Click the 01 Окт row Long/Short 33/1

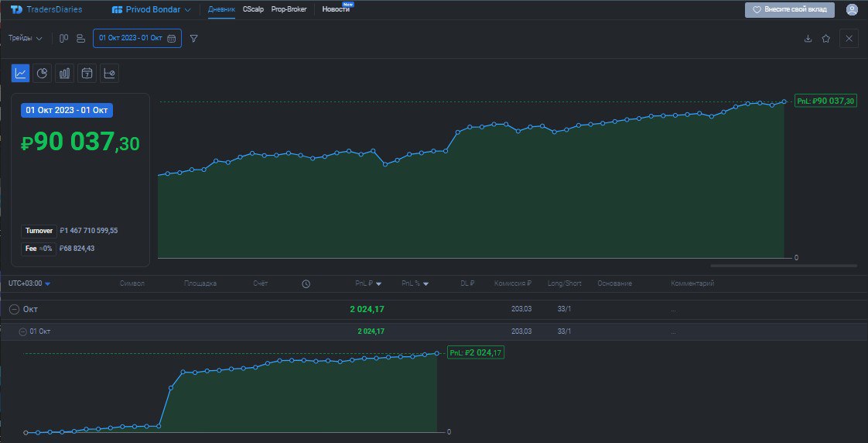tap(564, 331)
